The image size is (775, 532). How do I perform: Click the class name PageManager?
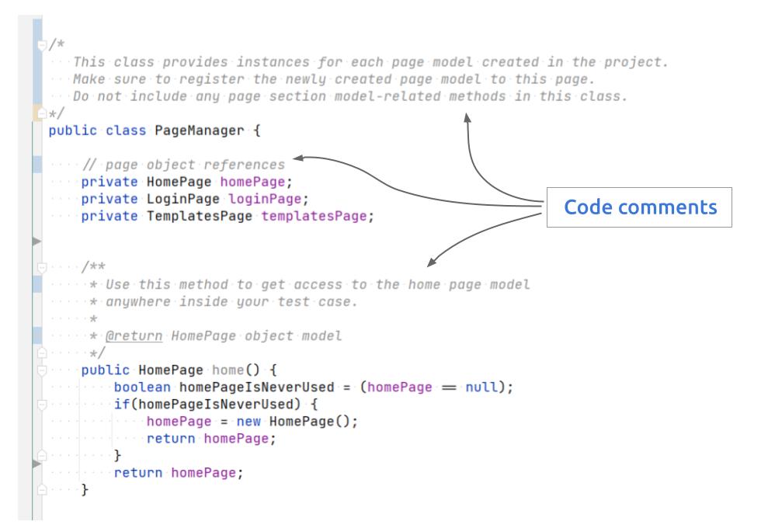click(200, 130)
